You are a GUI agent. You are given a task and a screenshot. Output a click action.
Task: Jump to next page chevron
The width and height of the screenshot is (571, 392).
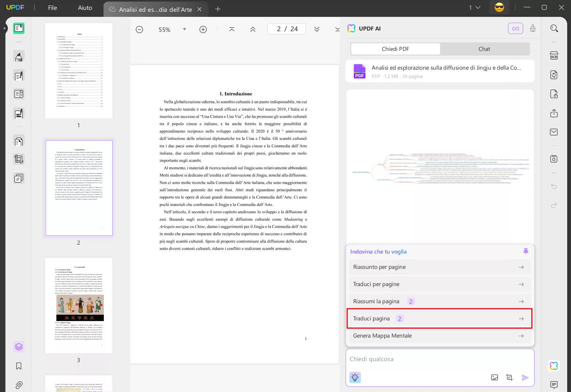click(317, 29)
